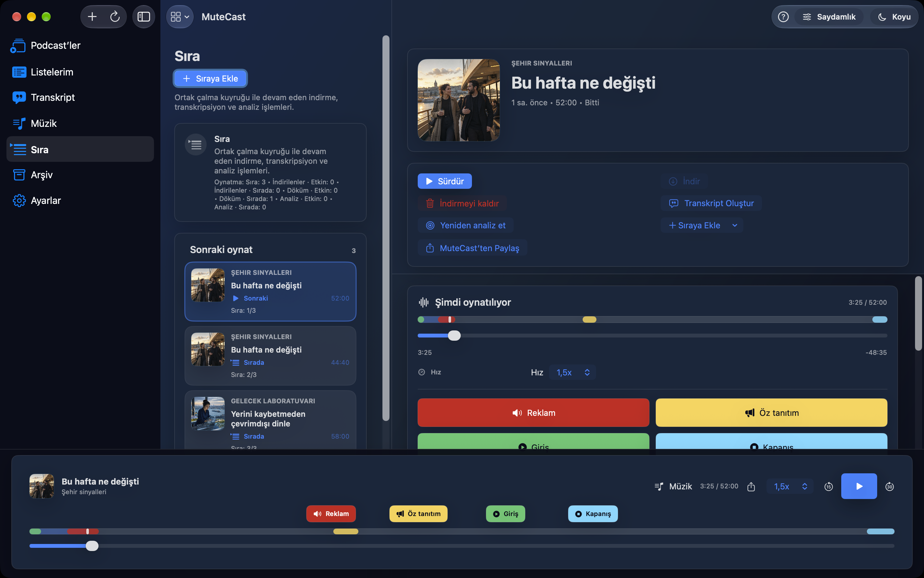Click the detail panel scrollbar on right edge
924x578 pixels.
pyautogui.click(x=918, y=313)
